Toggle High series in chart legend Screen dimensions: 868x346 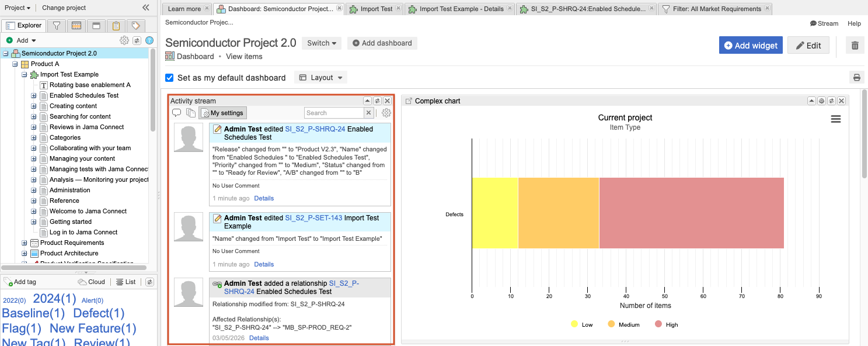[666, 324]
